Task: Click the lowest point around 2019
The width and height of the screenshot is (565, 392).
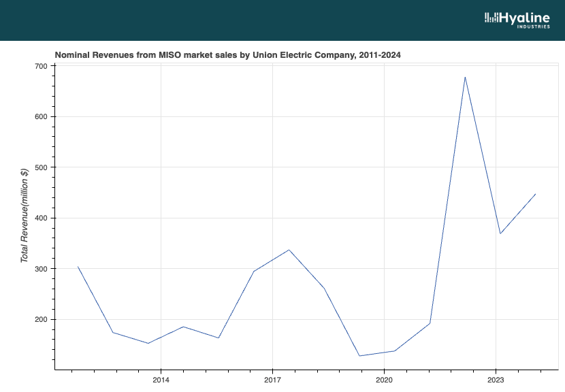Action: click(x=360, y=355)
